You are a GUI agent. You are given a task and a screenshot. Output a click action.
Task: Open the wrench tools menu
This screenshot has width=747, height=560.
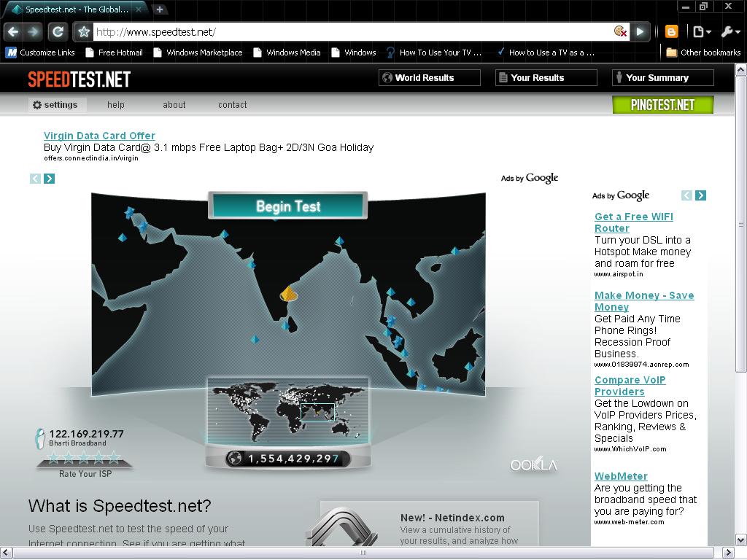729,31
